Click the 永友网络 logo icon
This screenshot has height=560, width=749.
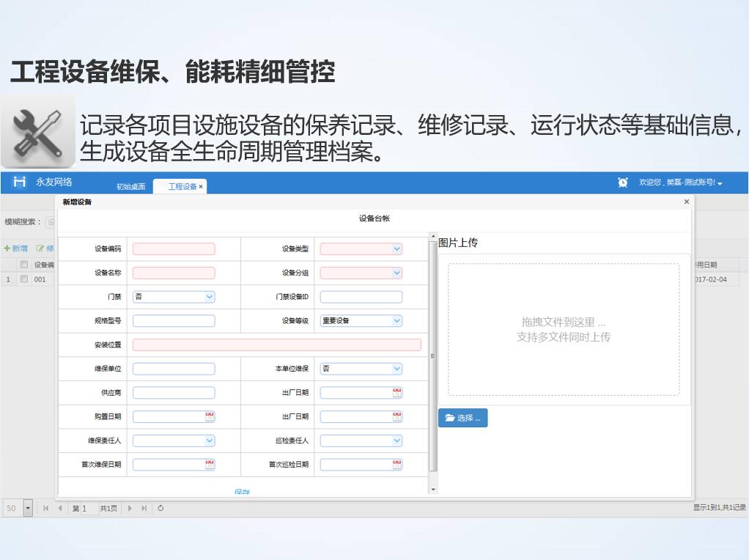pos(21,183)
